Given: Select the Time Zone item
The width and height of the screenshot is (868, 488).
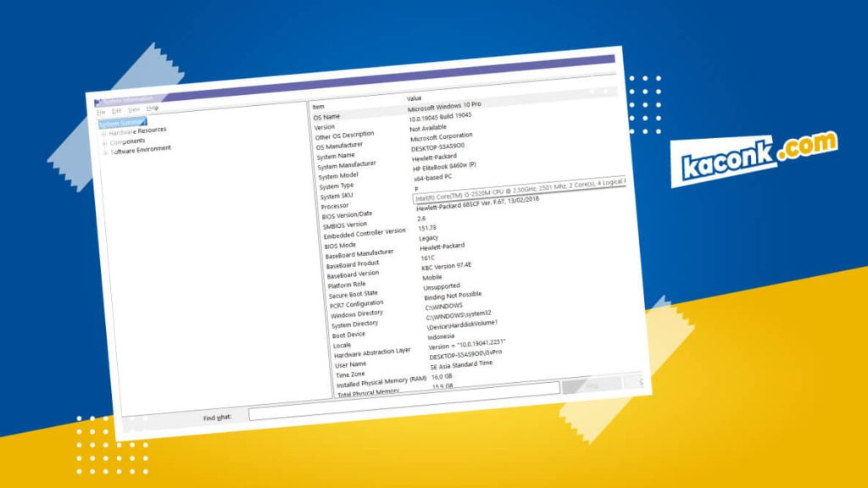Looking at the screenshot, I should point(350,375).
